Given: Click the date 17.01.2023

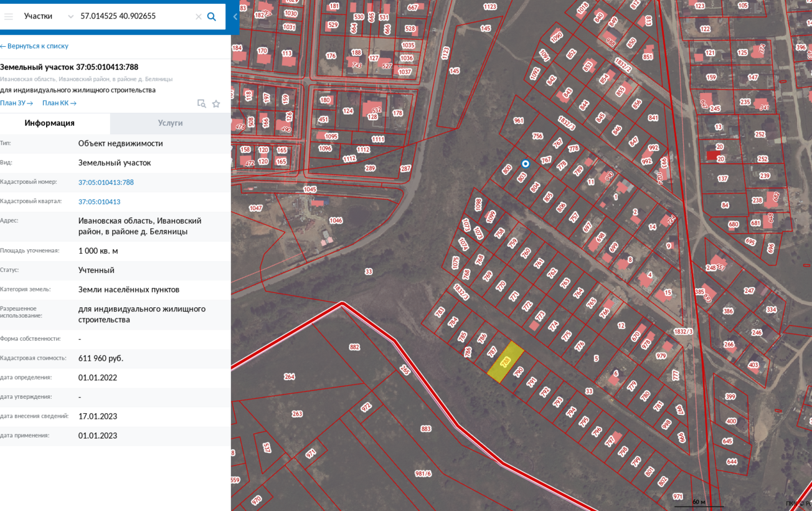Looking at the screenshot, I should click(98, 416).
